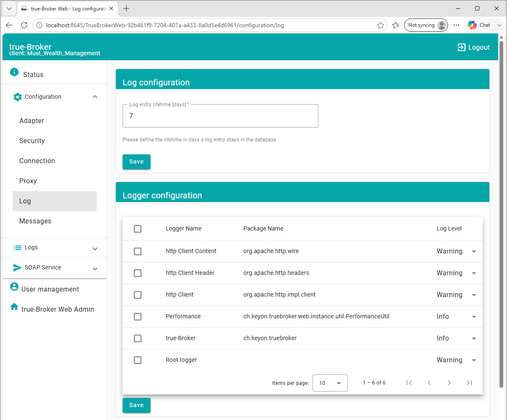Open the browser favorites list icon
Screen dimensions: 507x420
point(396,25)
